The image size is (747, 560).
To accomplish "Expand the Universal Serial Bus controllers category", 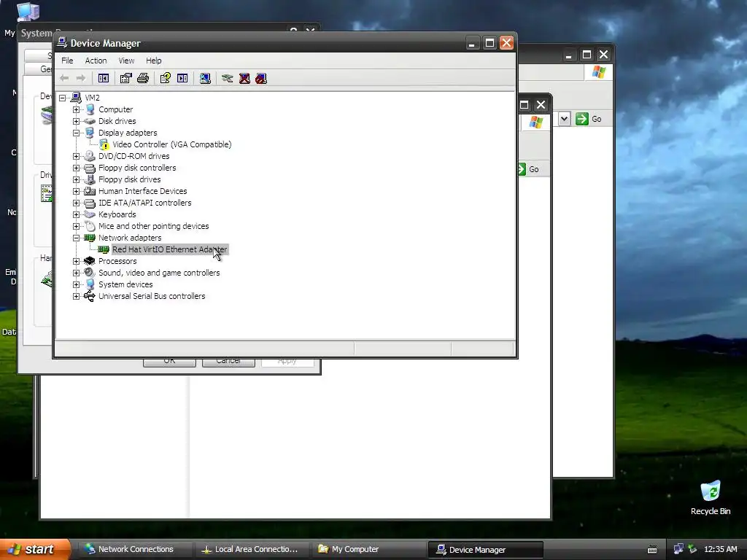I will pos(76,296).
